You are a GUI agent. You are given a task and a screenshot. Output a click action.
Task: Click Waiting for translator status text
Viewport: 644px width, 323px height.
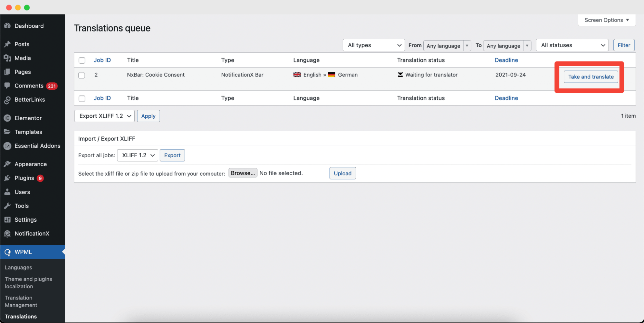pyautogui.click(x=431, y=75)
